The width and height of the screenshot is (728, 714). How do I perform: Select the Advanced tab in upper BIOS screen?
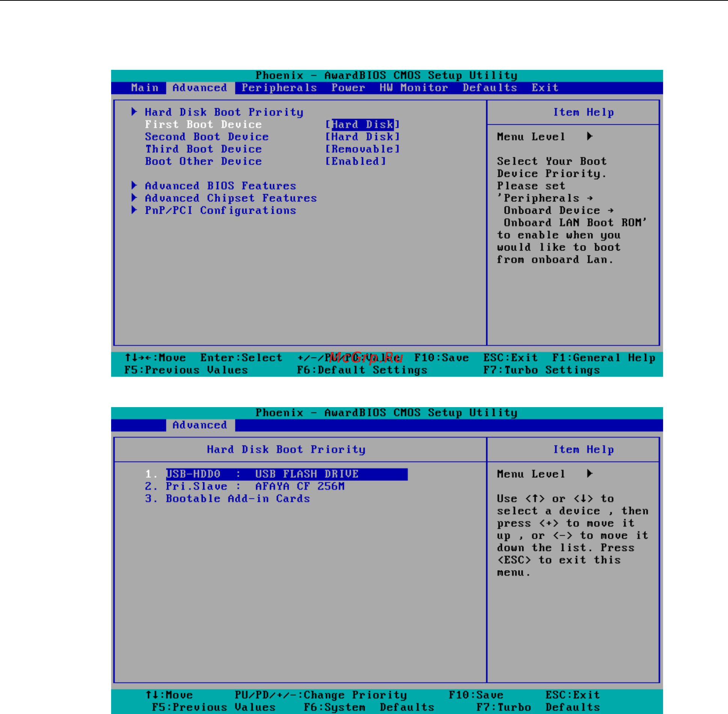click(x=200, y=88)
